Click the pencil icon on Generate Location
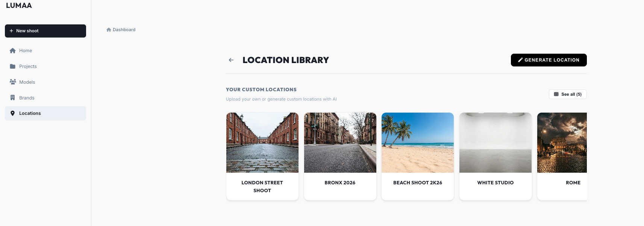 520,60
